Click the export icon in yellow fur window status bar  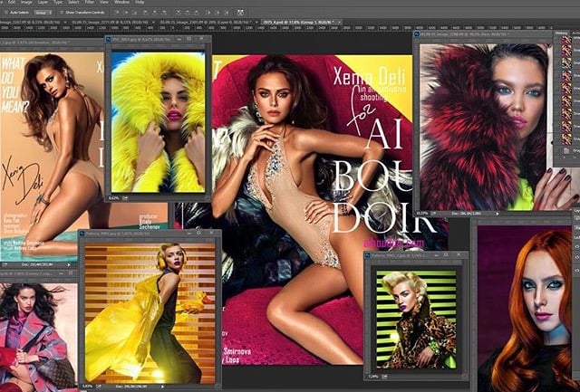[x=125, y=198]
